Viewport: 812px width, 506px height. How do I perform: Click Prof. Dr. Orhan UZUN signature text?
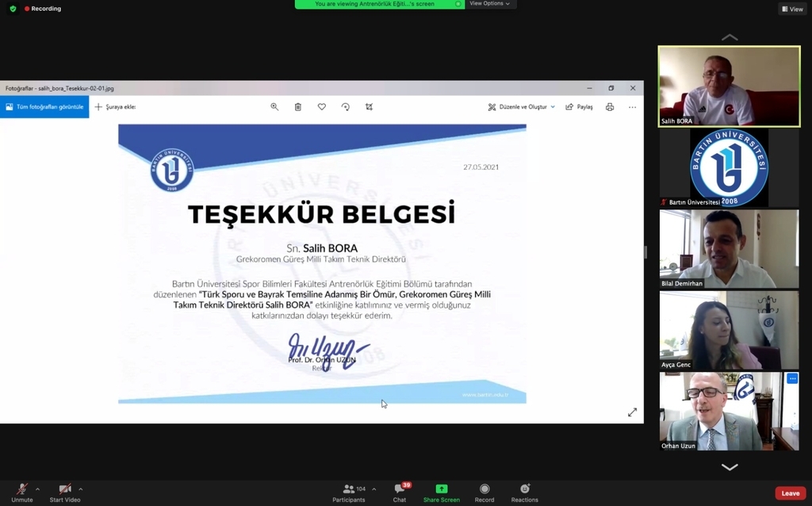pyautogui.click(x=322, y=359)
